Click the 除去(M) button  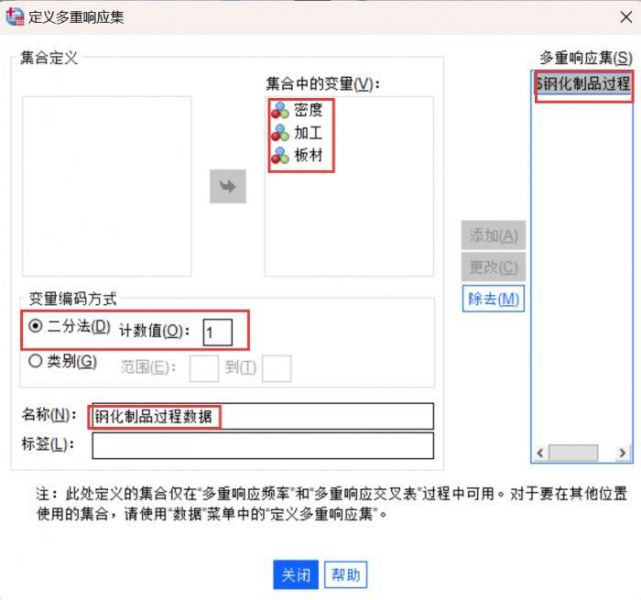pyautogui.click(x=493, y=299)
